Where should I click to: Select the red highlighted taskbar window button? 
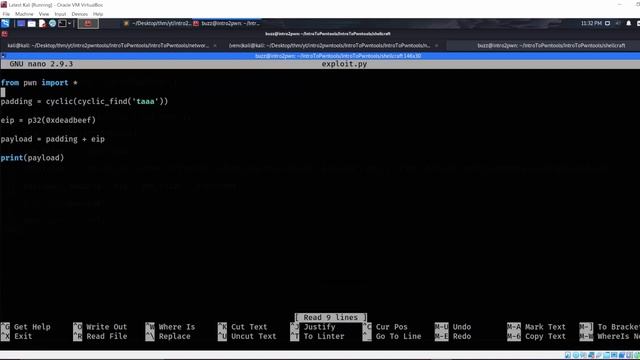pos(88,24)
